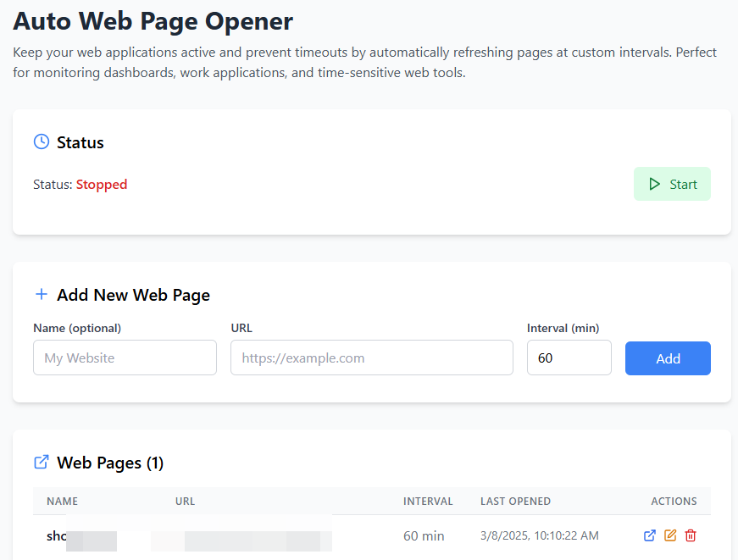Click the external link icon beside Web Pages heading
Image resolution: width=738 pixels, height=560 pixels.
(x=41, y=463)
